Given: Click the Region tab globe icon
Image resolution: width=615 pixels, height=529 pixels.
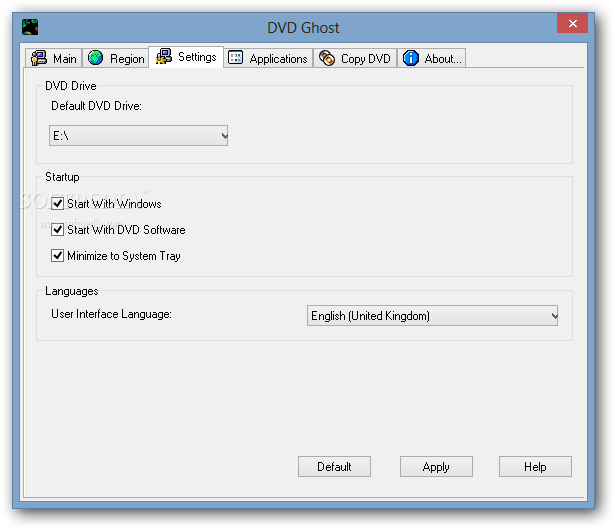Looking at the screenshot, I should 95,58.
